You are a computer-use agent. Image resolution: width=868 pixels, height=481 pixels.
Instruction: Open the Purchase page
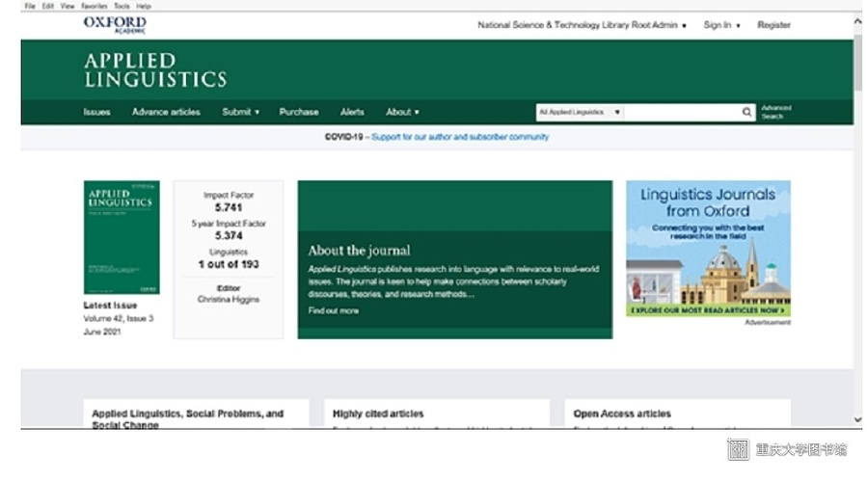299,112
